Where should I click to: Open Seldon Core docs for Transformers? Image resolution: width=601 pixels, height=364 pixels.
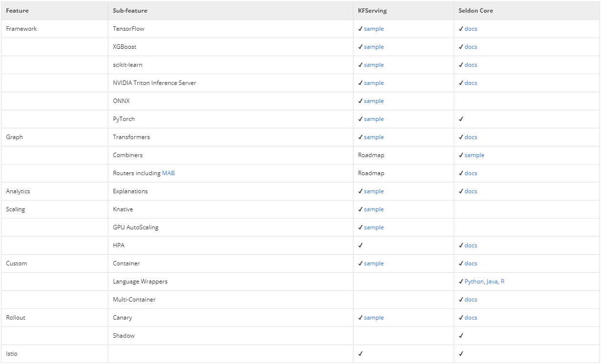click(471, 137)
